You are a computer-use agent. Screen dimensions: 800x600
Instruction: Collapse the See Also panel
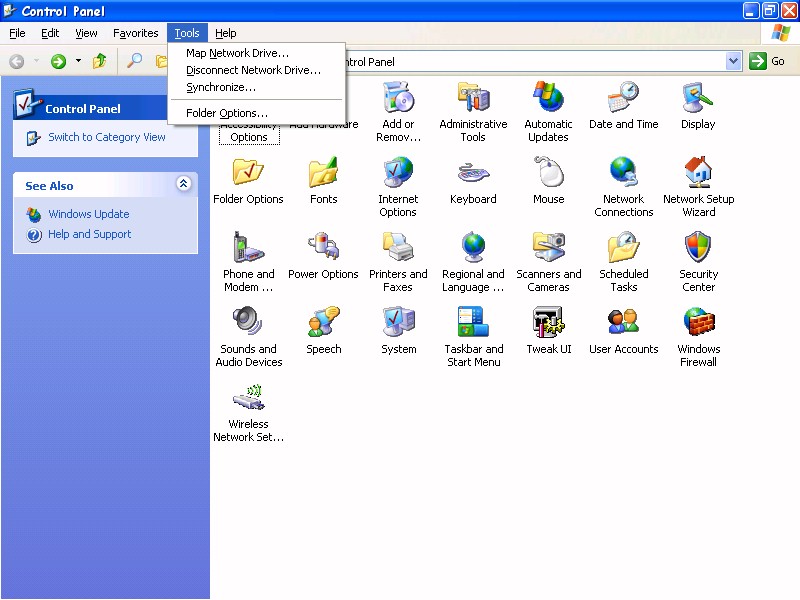184,183
